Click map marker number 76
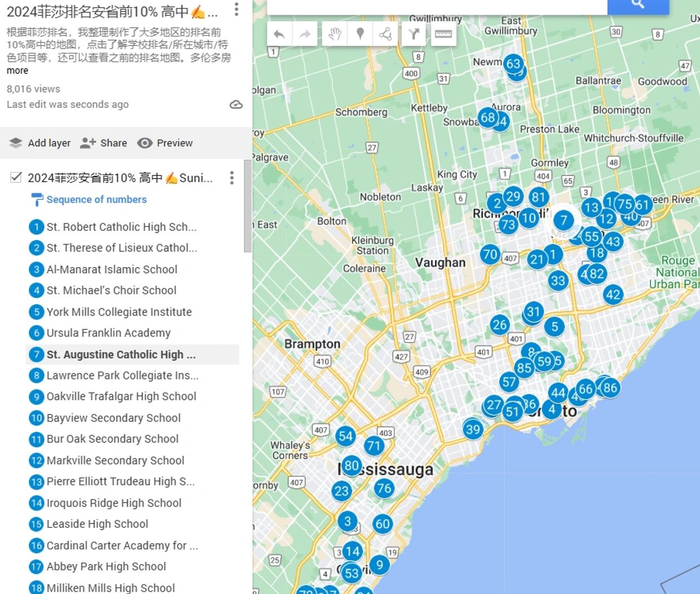The image size is (700, 594). 384,488
